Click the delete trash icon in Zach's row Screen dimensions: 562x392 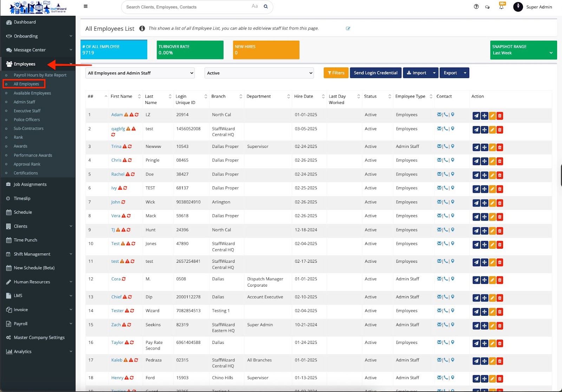[x=500, y=326]
